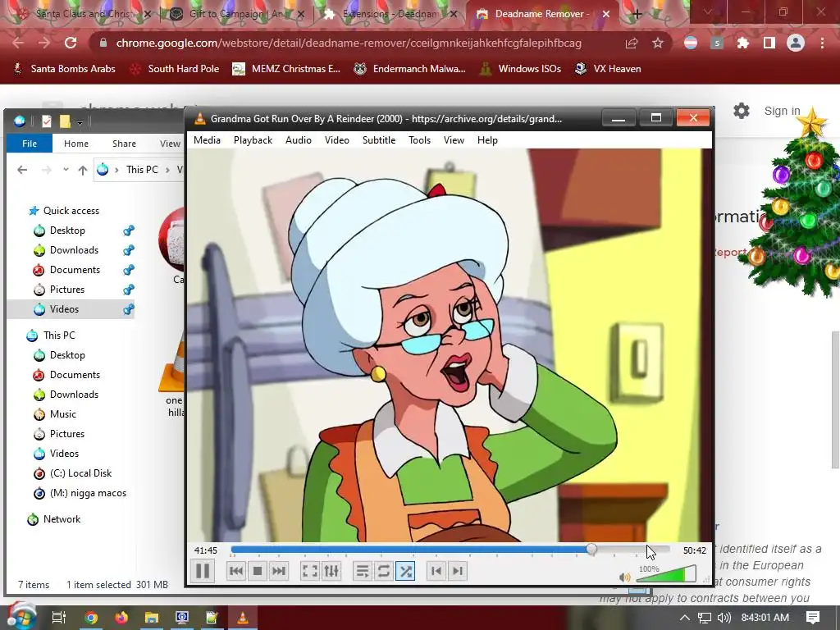Stop the VLC playback
Screen dimensions: 840x630
pos(257,571)
